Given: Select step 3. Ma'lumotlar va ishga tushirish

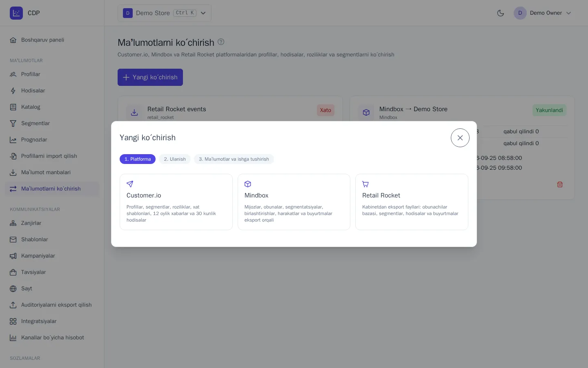Looking at the screenshot, I should point(234,159).
